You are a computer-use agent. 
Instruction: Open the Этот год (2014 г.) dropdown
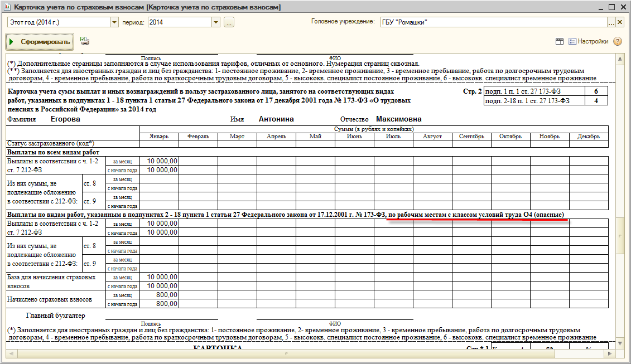click(114, 22)
